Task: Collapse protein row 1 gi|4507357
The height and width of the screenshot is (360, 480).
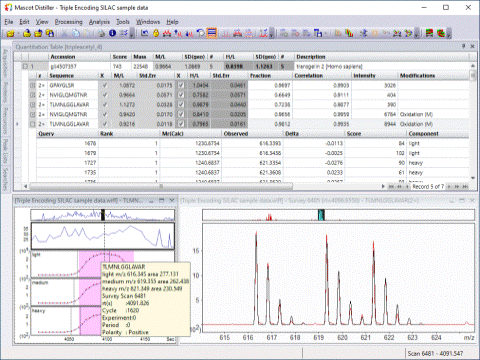Action: click(x=25, y=66)
